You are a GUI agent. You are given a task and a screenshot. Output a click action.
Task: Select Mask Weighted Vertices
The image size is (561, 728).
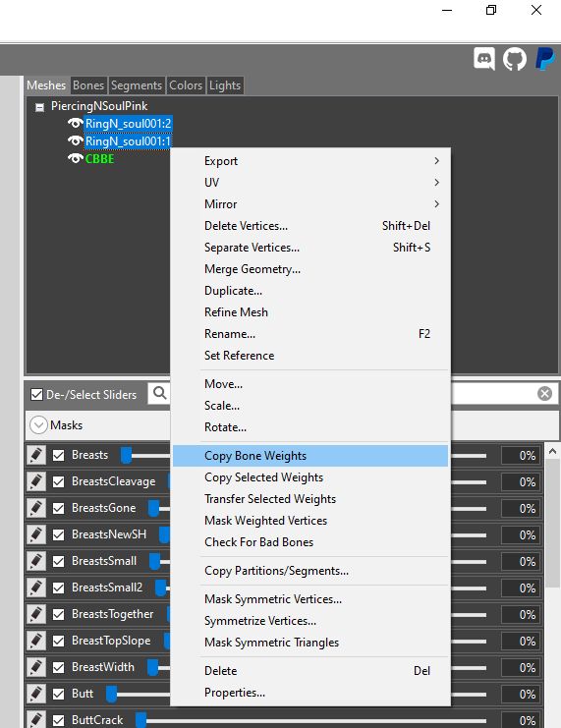point(310,521)
